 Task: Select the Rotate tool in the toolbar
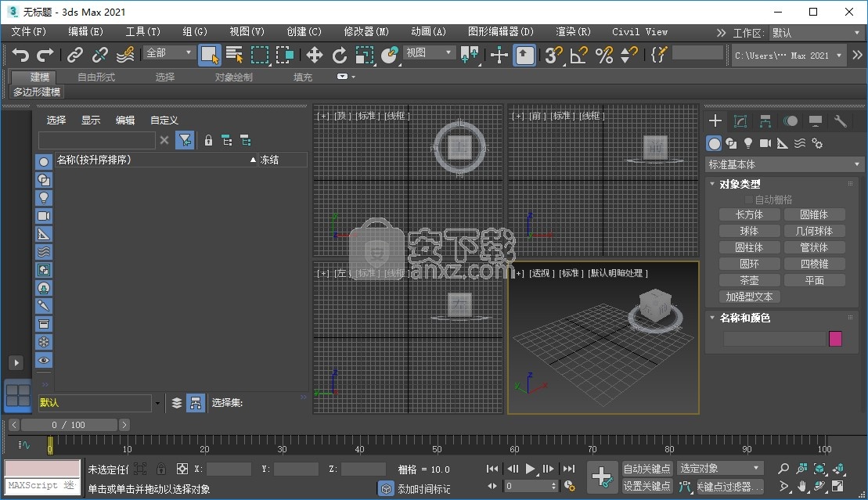coord(339,55)
